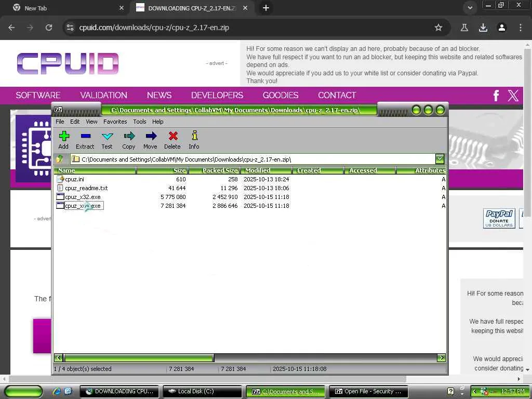Switch to Open File - Security taskbar item
This screenshot has width=532, height=399.
[368, 392]
